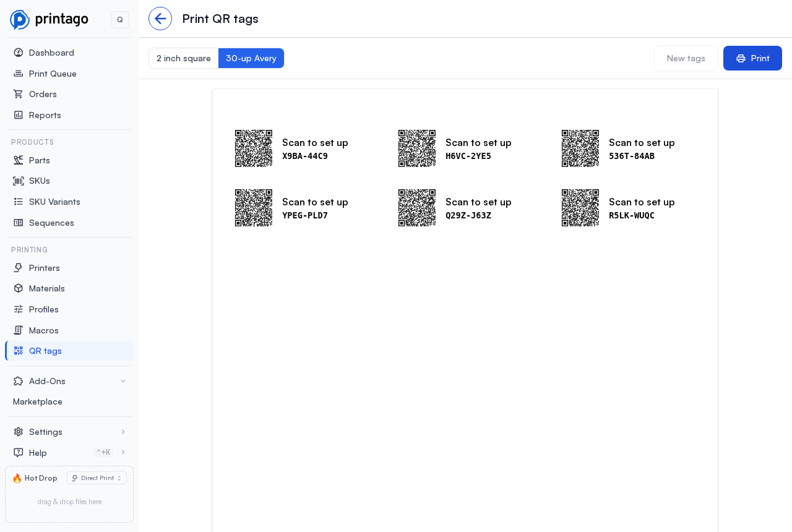Expand the Add-Ons section chevron
The width and height of the screenshot is (792, 532).
[123, 381]
